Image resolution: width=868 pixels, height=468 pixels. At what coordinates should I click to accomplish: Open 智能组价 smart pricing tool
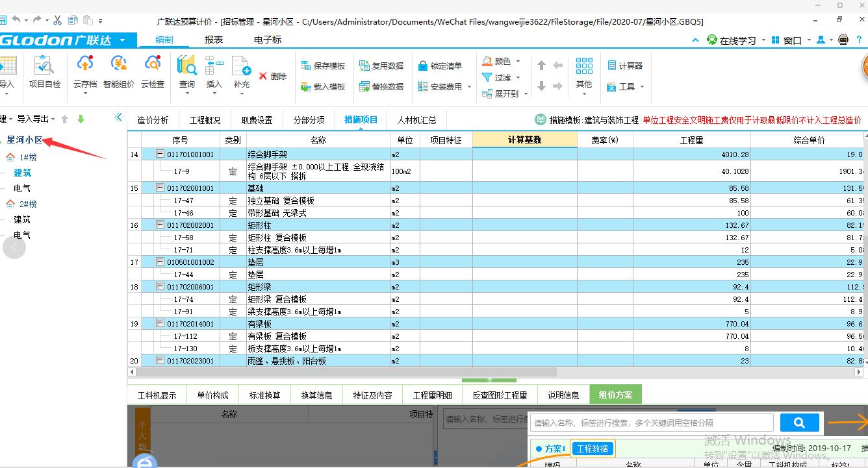click(119, 71)
